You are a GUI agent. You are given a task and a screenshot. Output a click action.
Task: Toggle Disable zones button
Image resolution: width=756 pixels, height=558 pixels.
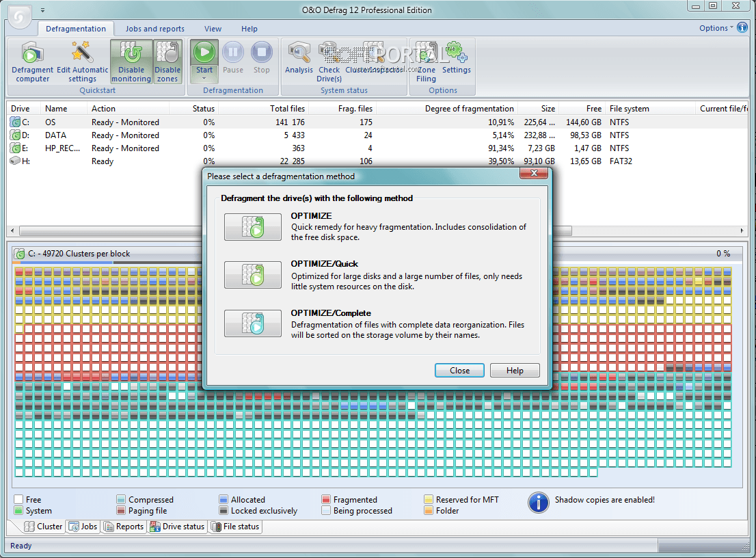(167, 62)
